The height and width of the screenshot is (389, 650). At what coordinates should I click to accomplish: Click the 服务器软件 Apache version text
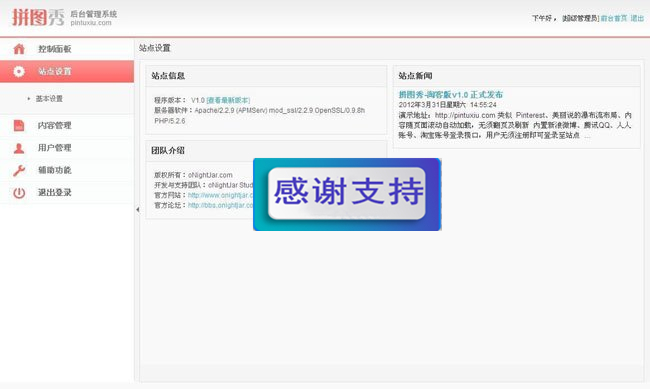point(260,111)
